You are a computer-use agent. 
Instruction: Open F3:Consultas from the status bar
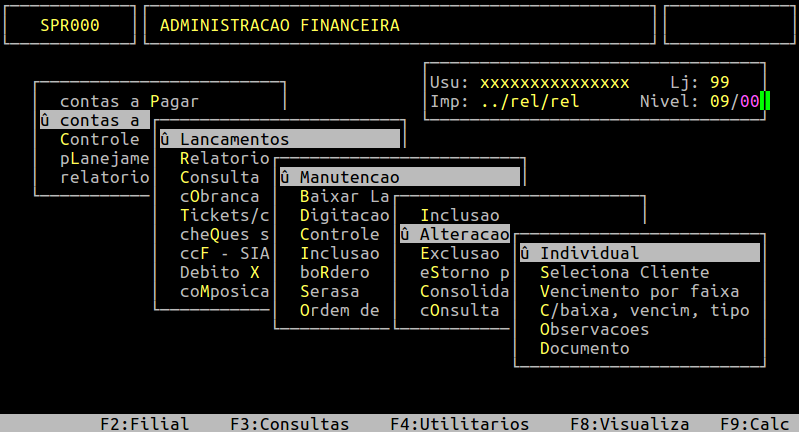click(289, 423)
